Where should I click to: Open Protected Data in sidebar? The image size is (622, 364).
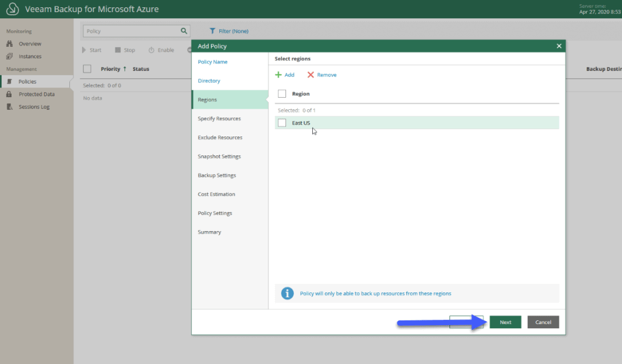37,94
